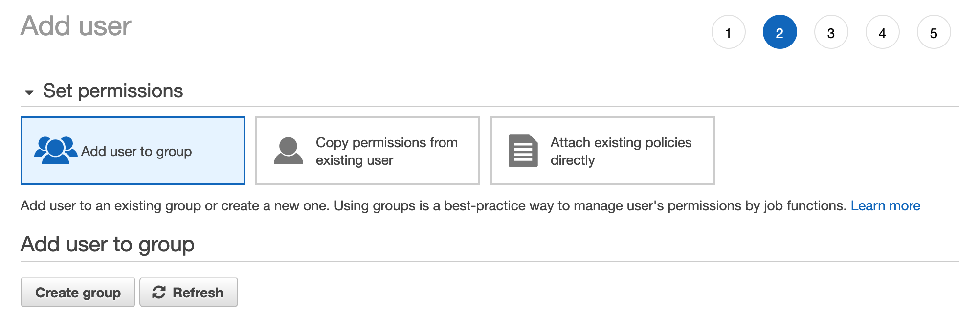
Task: Click the users group icon
Action: click(x=55, y=151)
